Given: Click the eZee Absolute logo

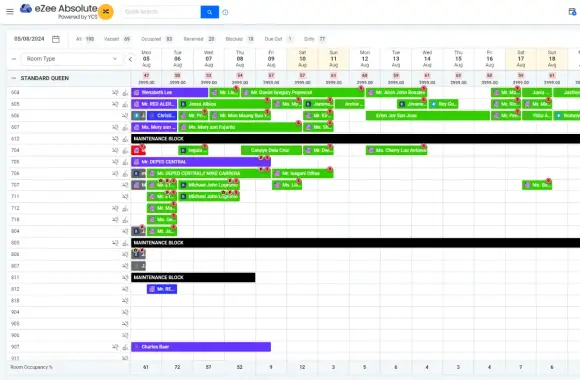Looking at the screenshot, I should point(58,11).
